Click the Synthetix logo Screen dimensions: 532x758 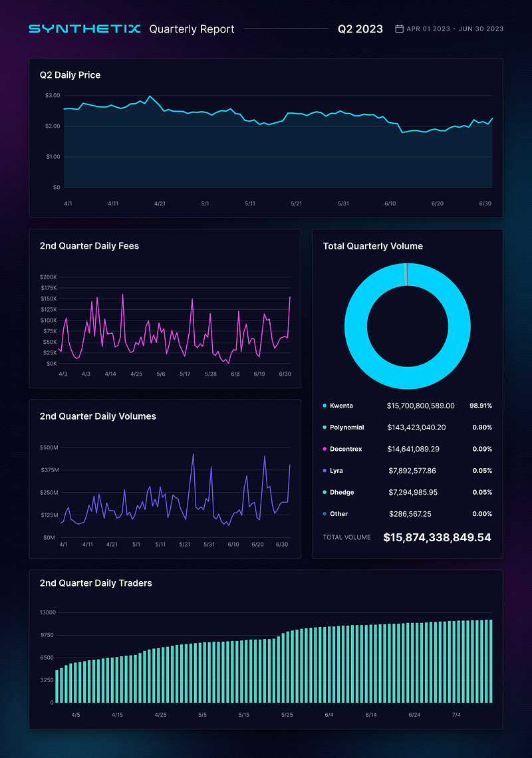[x=84, y=29]
